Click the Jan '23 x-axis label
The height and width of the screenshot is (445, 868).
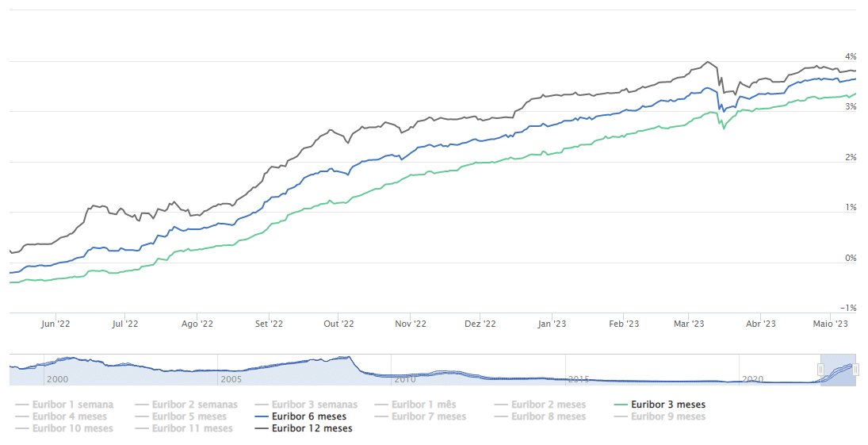[552, 324]
